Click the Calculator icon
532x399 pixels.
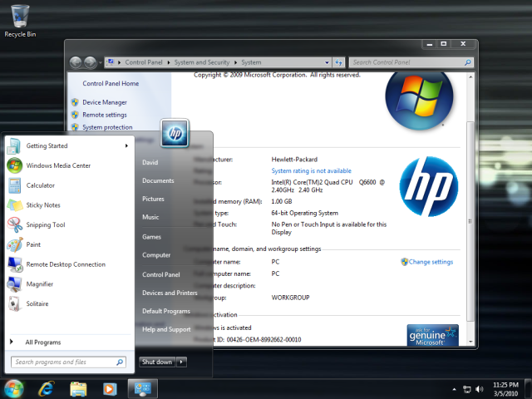point(15,185)
